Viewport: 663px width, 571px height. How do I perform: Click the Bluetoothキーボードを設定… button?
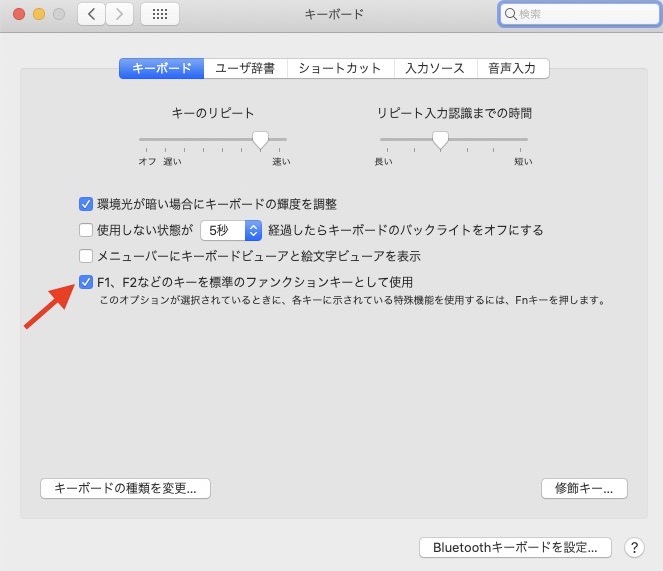click(x=515, y=548)
